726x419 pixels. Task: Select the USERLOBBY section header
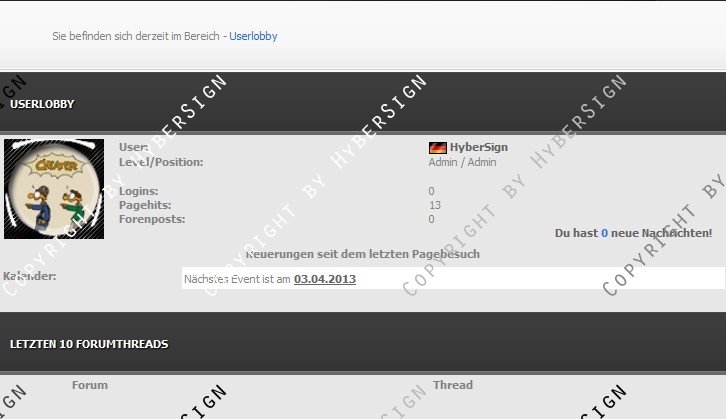click(x=42, y=104)
